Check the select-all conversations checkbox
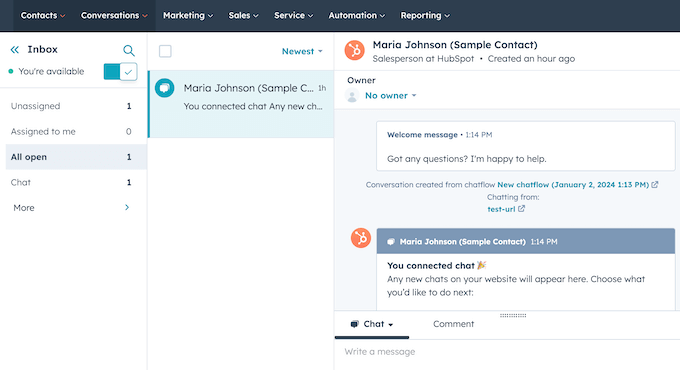This screenshot has height=370, width=680. (x=165, y=51)
